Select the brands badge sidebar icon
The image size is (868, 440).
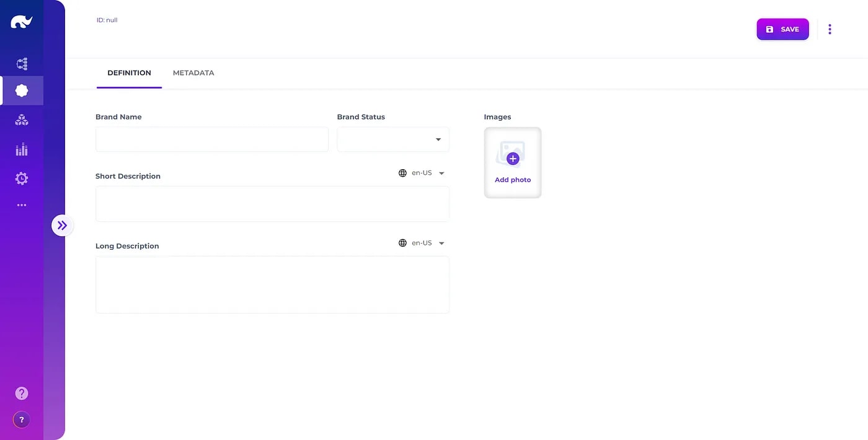point(22,90)
